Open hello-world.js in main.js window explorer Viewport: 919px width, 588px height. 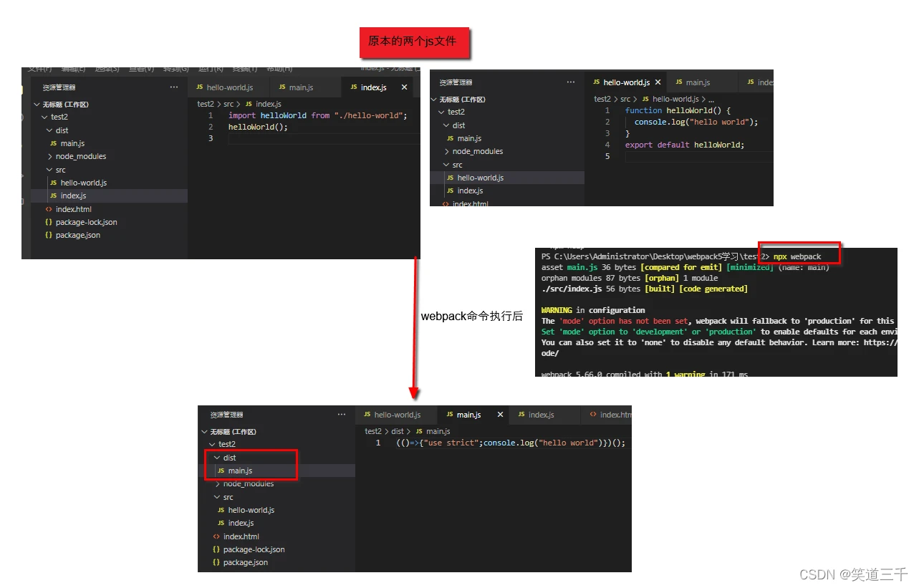click(251, 510)
